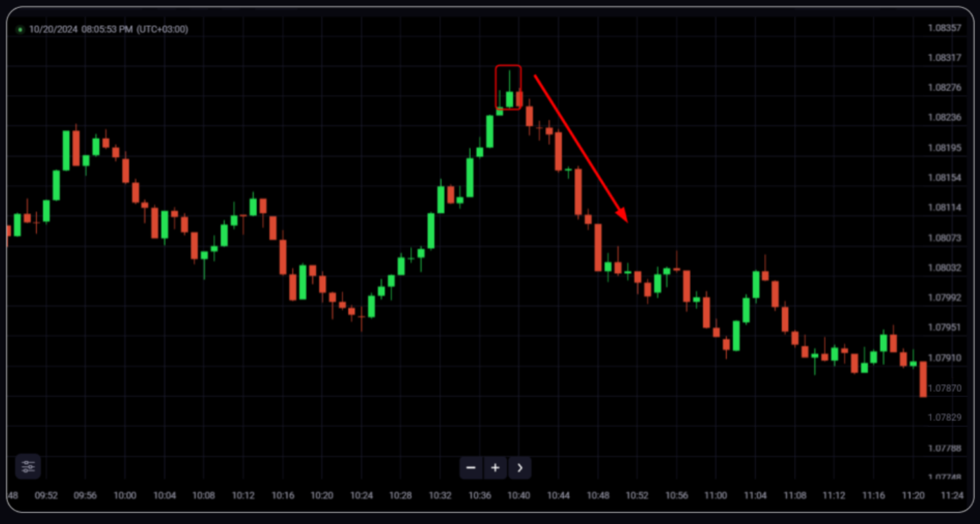Click the date 10/20/2024 08:05:53 PM
The width and height of the screenshot is (980, 524).
80,30
